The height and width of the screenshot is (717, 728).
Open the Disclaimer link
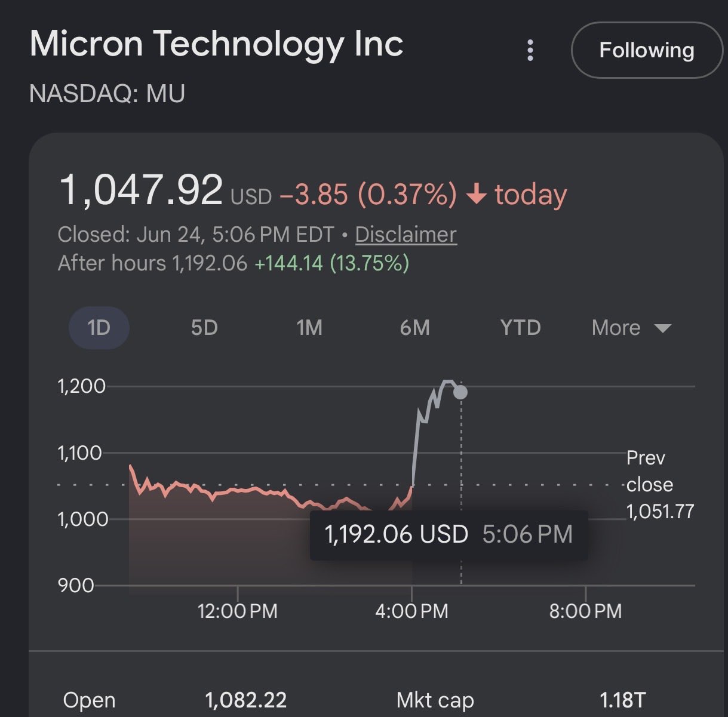[406, 235]
